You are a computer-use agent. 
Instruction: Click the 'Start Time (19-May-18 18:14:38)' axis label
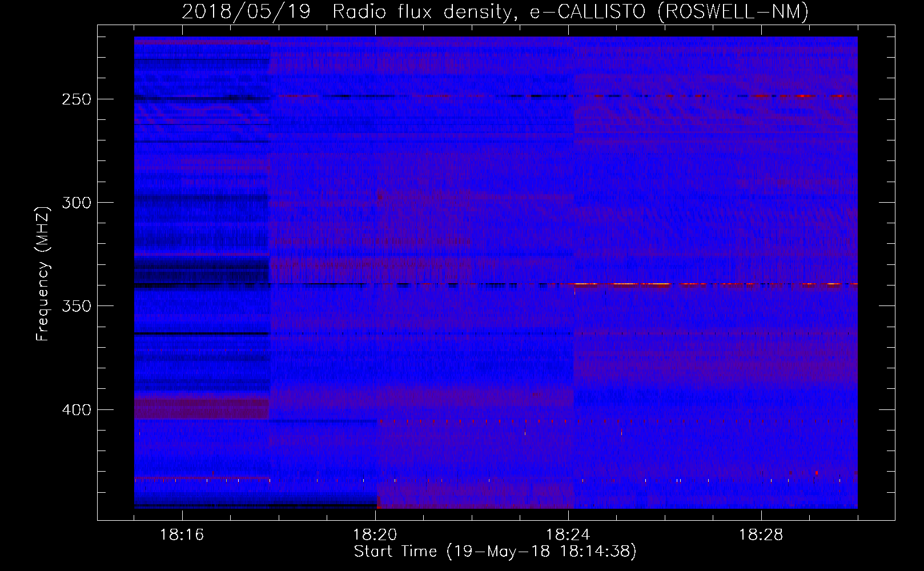coord(495,552)
